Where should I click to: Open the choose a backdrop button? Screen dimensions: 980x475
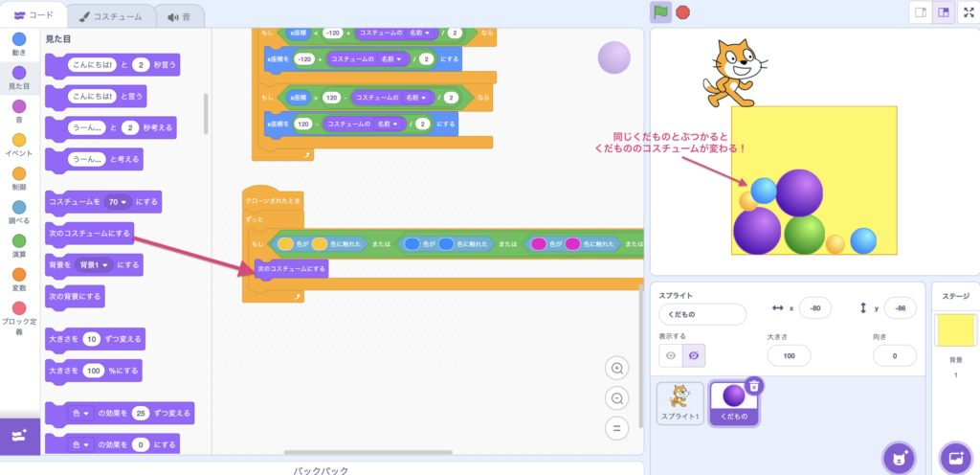[956, 459]
